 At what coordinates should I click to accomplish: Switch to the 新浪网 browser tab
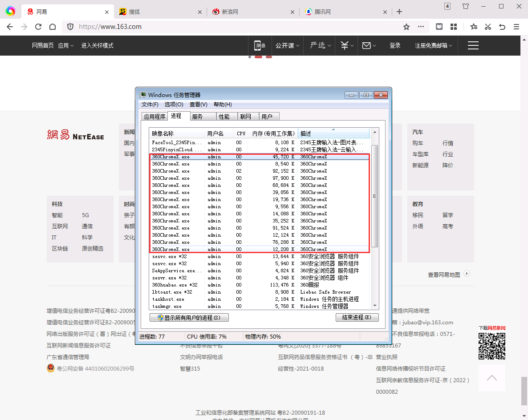[253, 12]
